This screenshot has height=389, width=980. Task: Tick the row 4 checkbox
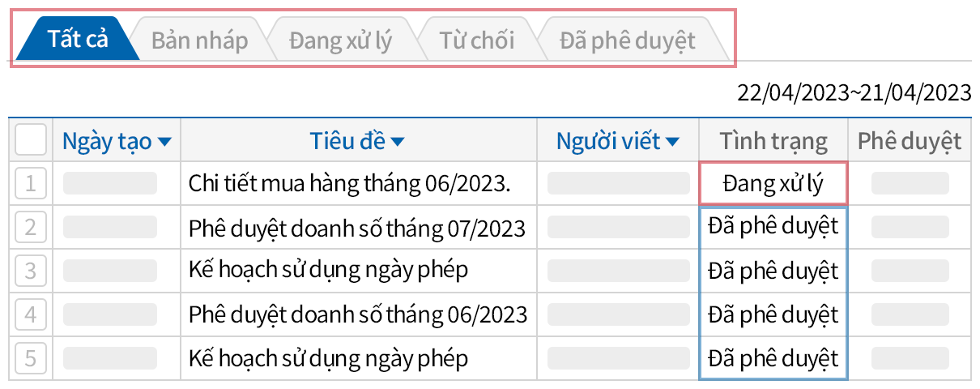(x=31, y=314)
